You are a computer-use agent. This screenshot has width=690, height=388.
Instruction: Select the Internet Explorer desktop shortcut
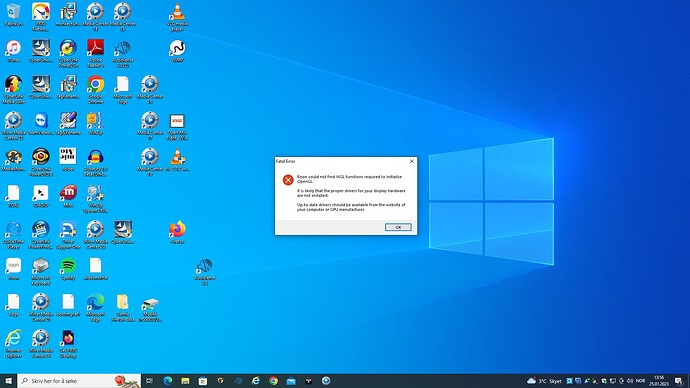point(13,344)
